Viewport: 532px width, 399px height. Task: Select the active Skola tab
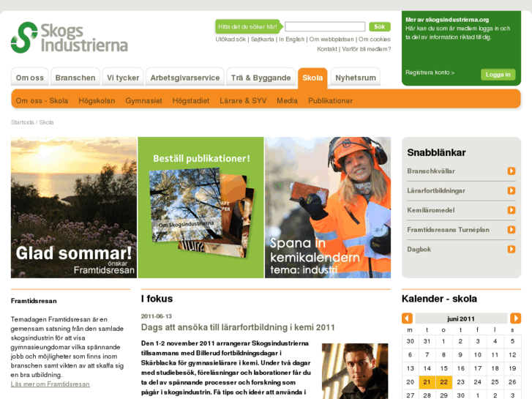[x=312, y=78]
